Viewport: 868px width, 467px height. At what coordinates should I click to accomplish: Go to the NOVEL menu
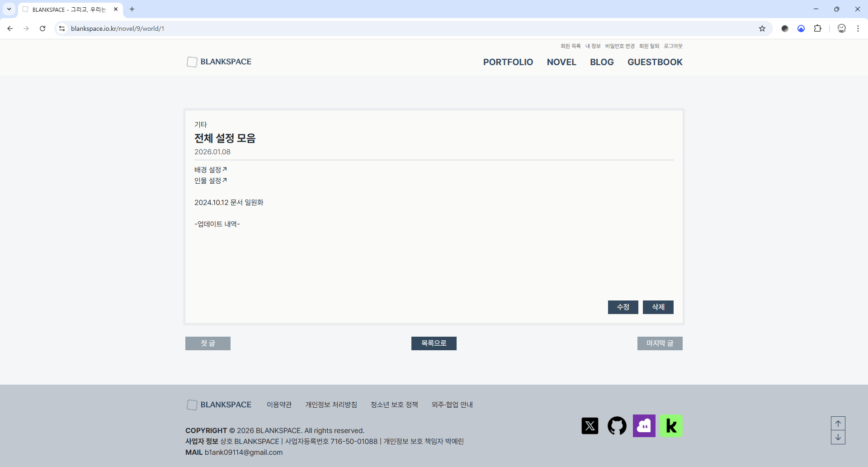pyautogui.click(x=561, y=62)
